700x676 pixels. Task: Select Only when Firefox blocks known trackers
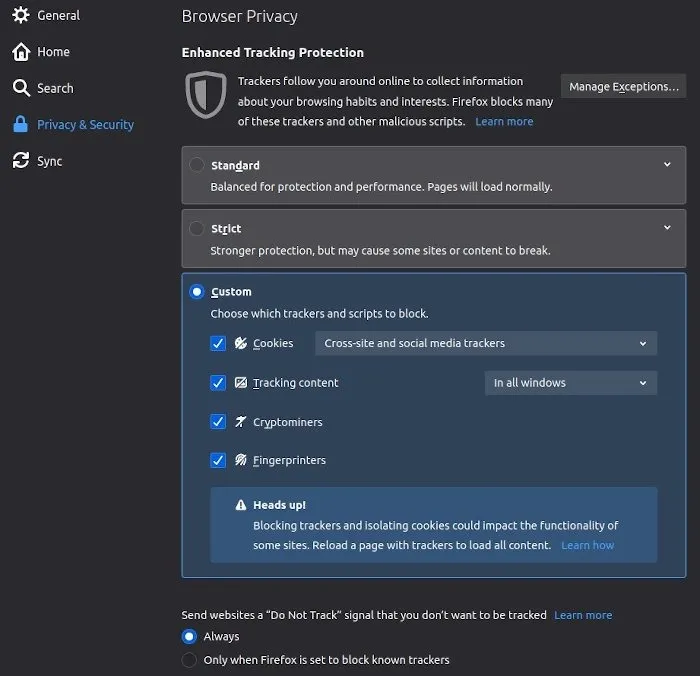click(x=189, y=659)
